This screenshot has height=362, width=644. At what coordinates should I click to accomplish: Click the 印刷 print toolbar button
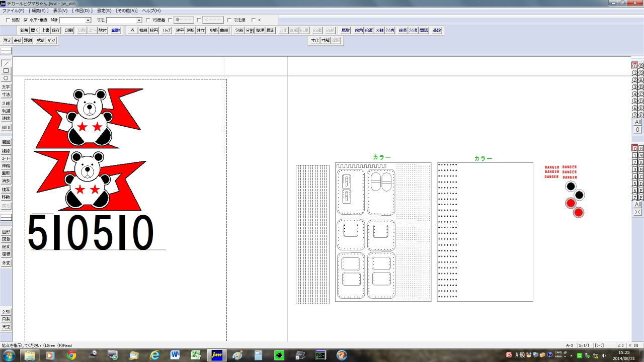(69, 31)
